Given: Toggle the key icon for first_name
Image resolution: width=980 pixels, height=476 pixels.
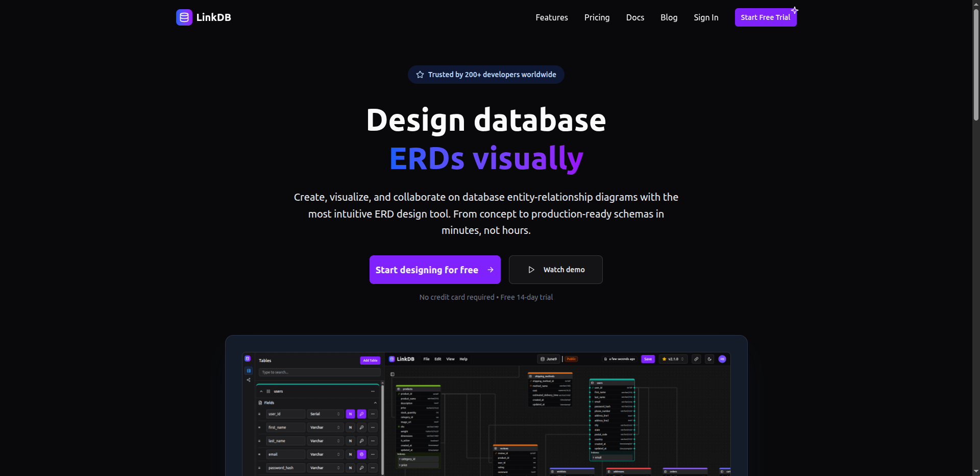Looking at the screenshot, I should (361, 427).
